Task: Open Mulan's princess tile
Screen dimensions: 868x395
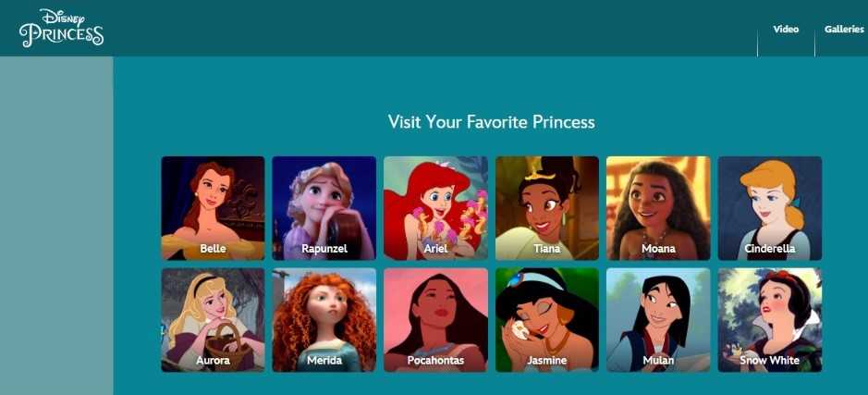Action: 658,320
